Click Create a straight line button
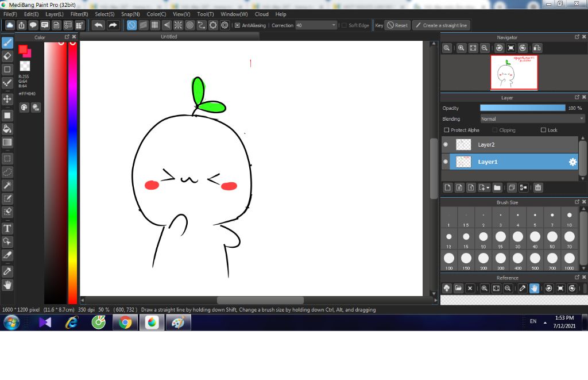The width and height of the screenshot is (588, 380). click(442, 25)
